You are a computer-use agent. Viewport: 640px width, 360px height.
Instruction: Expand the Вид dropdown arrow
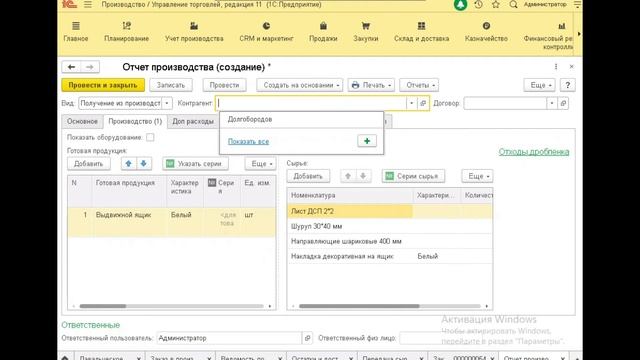coord(167,103)
